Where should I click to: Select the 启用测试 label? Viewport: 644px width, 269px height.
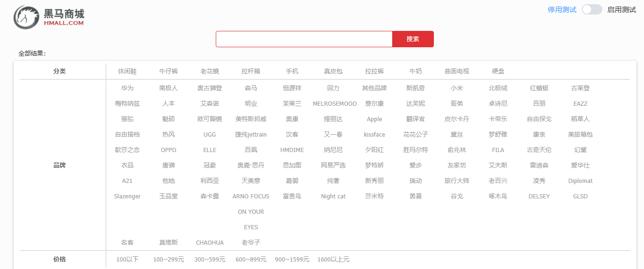point(622,10)
